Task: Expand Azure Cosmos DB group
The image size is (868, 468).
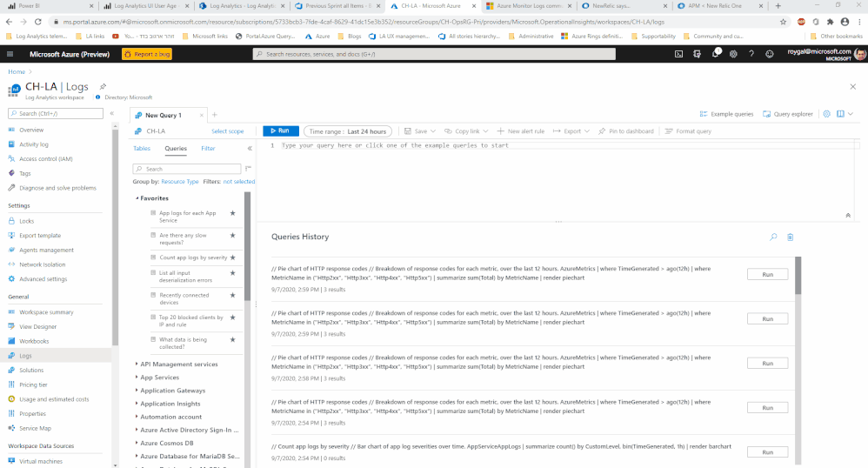Action: coord(137,443)
